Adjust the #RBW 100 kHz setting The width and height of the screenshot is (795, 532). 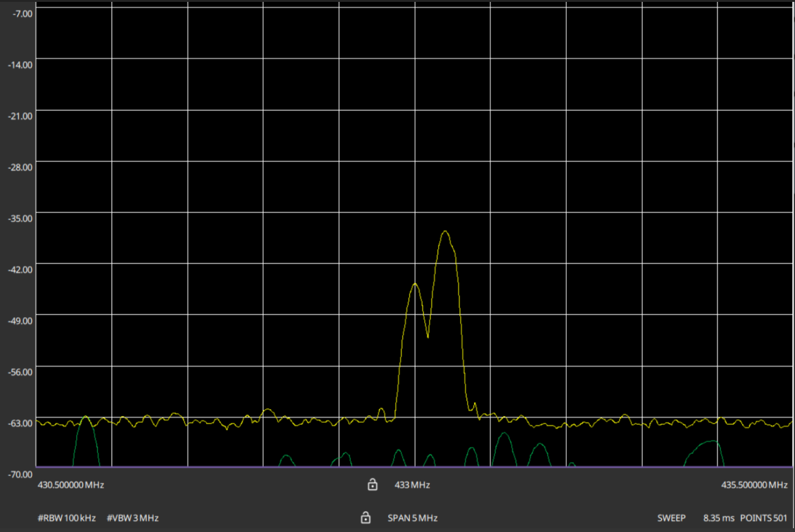coord(67,518)
